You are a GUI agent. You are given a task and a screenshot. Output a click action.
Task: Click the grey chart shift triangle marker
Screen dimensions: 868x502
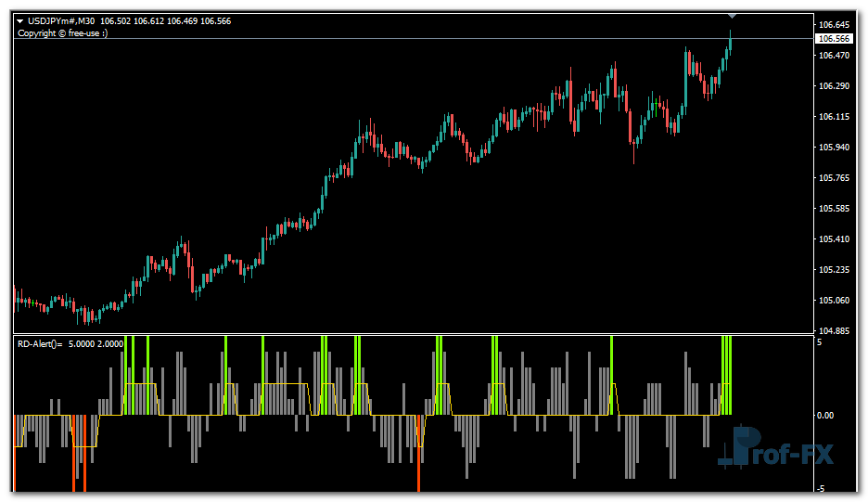pos(732,15)
